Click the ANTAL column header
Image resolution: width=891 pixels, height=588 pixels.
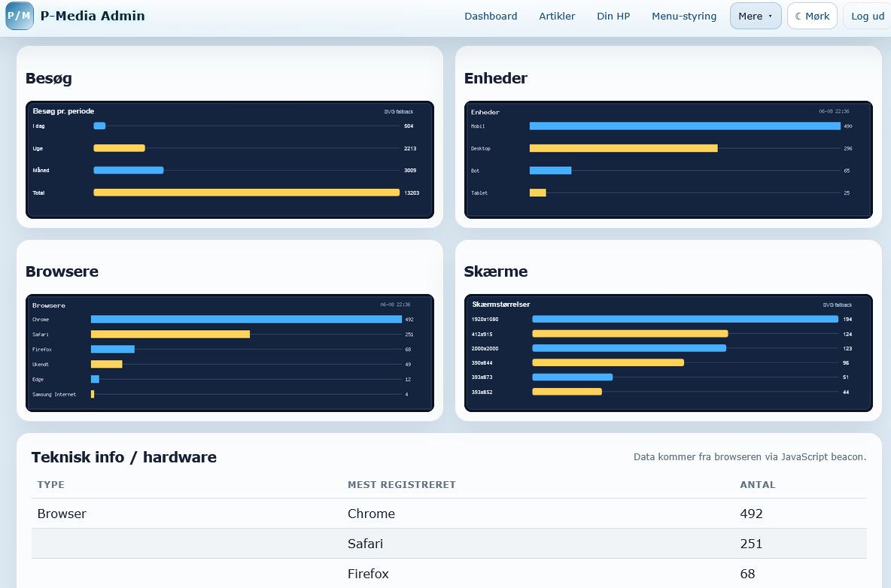pyautogui.click(x=757, y=485)
